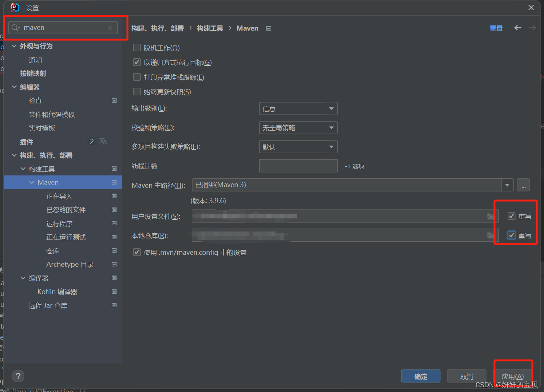The height and width of the screenshot is (392, 544).
Task: Expand the Maven 主路径 combo box
Action: 507,185
